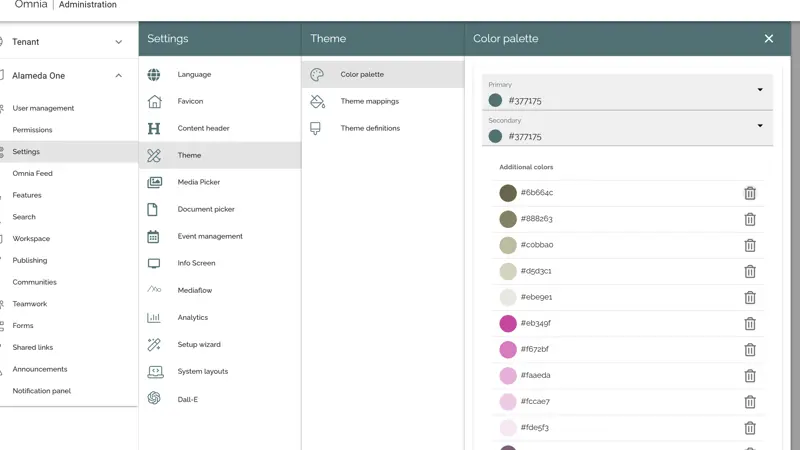Image resolution: width=800 pixels, height=450 pixels.
Task: Click the Primary #377175 color swatch
Action: [x=495, y=101]
